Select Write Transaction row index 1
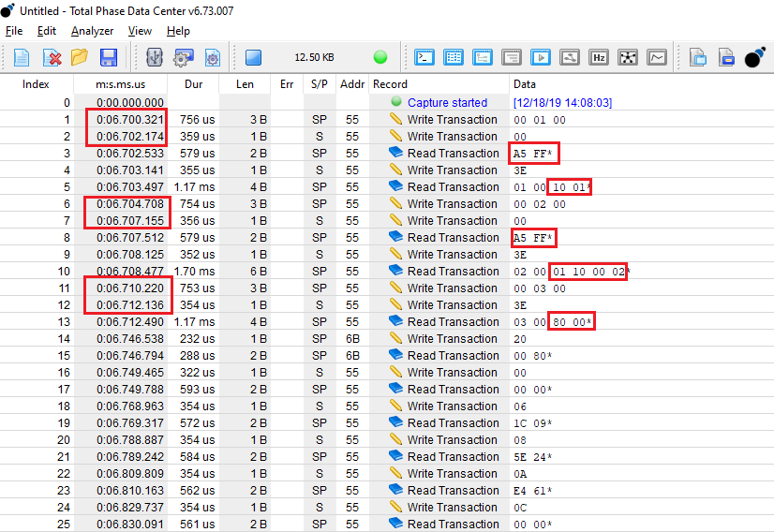 click(387, 120)
